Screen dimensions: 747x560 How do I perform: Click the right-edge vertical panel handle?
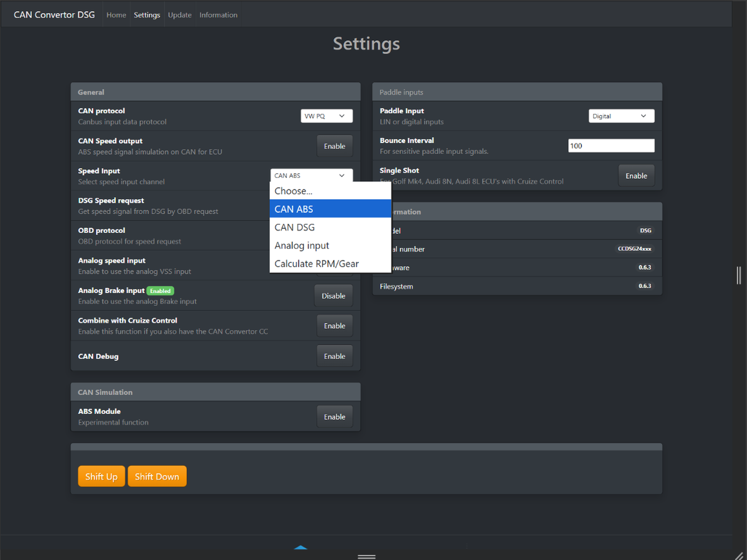(x=739, y=275)
